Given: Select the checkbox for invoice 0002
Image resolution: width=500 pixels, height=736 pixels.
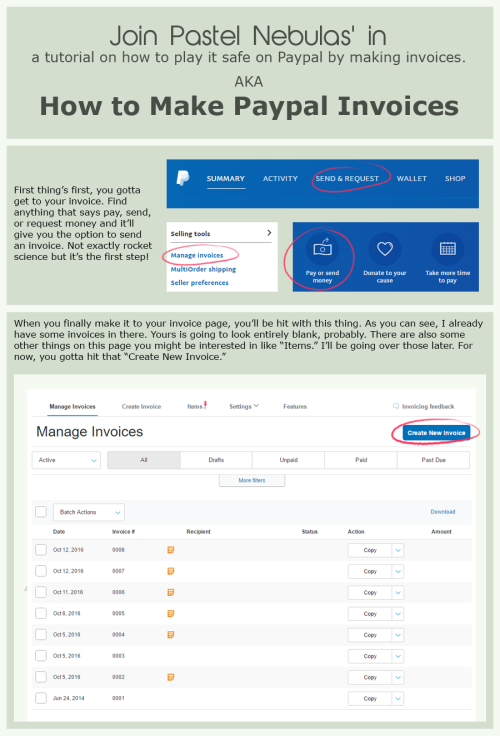Looking at the screenshot, I should tap(41, 677).
